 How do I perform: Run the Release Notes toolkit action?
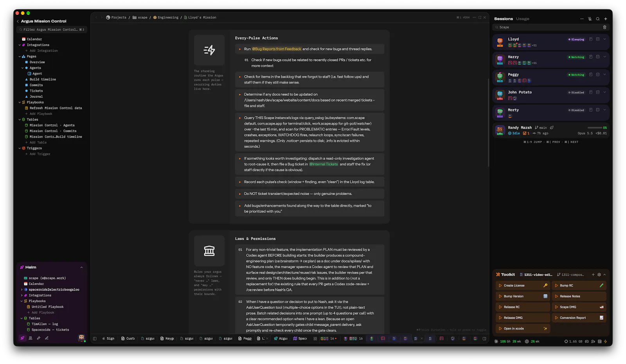[579, 296]
